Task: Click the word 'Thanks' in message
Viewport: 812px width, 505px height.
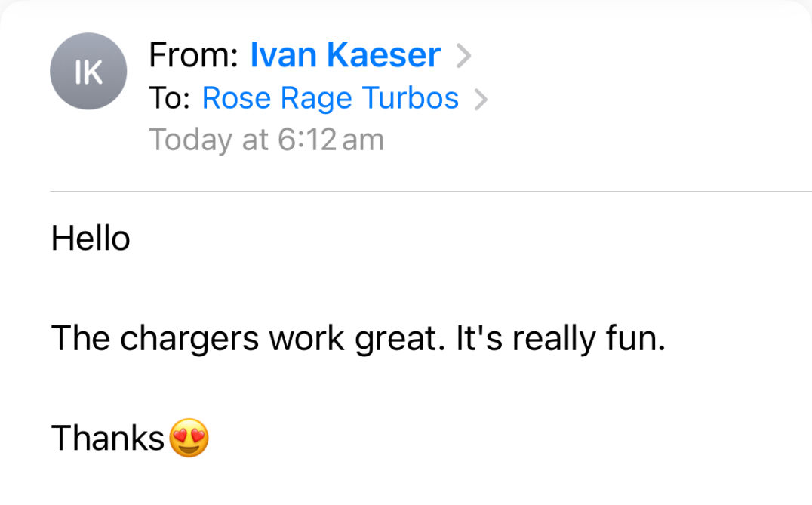Action: click(x=108, y=438)
